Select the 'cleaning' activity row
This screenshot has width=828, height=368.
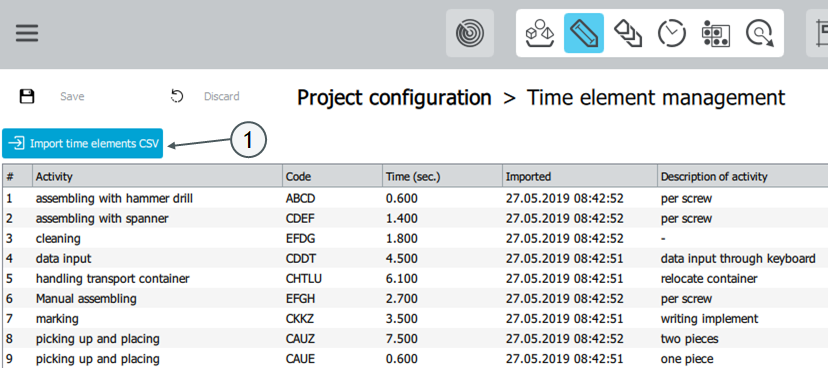click(415, 239)
